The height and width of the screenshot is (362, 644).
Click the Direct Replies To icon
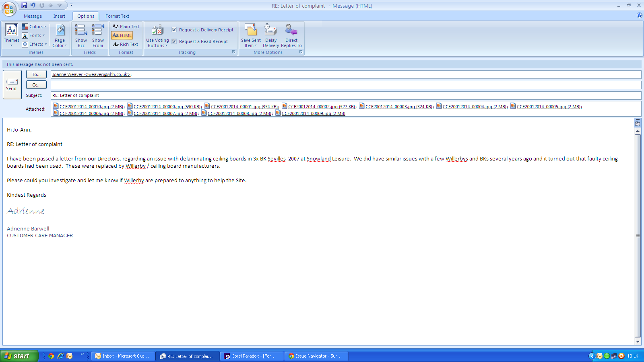(291, 30)
